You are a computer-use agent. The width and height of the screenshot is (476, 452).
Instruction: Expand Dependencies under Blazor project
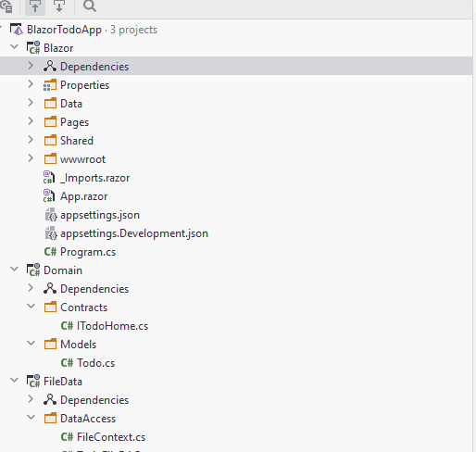tap(31, 66)
